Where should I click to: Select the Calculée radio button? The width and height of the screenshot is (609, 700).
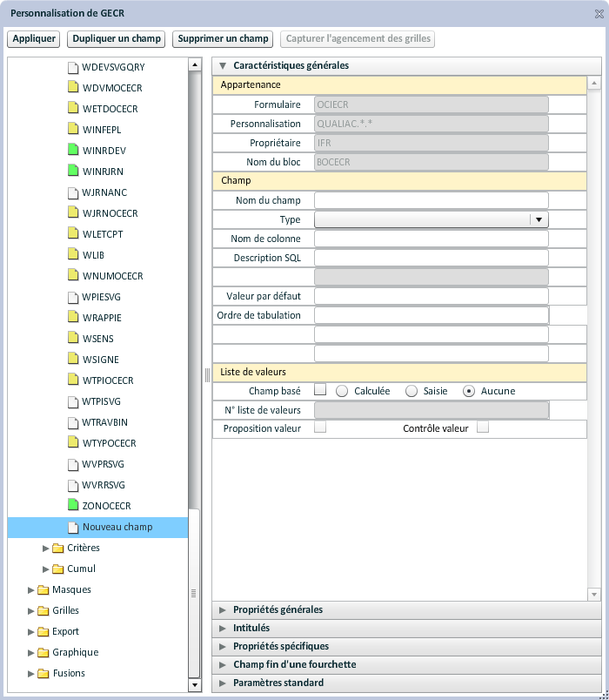(342, 391)
